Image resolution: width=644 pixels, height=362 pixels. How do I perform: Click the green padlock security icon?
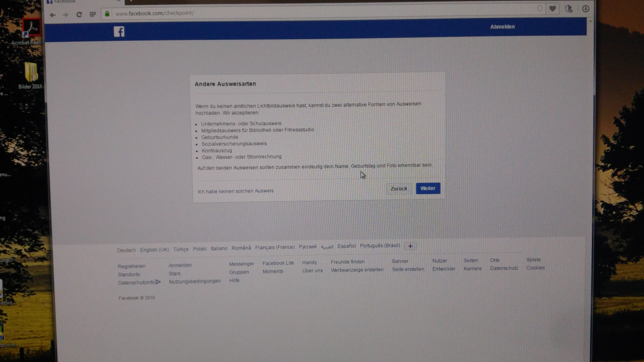[107, 14]
